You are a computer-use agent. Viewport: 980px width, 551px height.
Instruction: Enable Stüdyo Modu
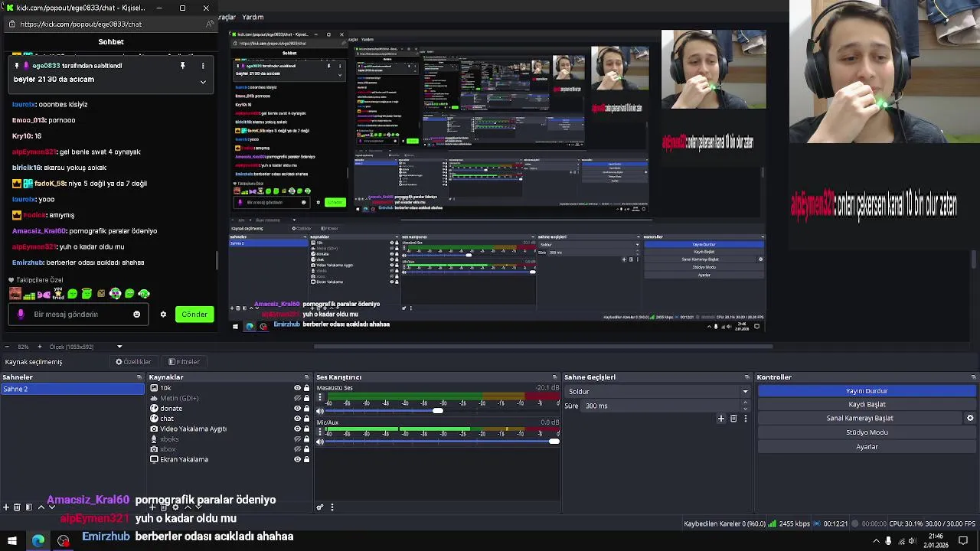867,432
